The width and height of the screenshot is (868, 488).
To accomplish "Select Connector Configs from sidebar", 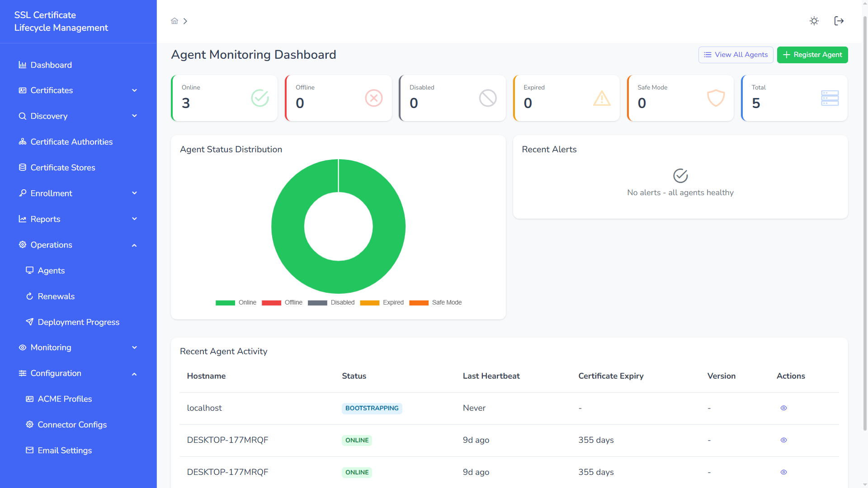I will pyautogui.click(x=71, y=425).
